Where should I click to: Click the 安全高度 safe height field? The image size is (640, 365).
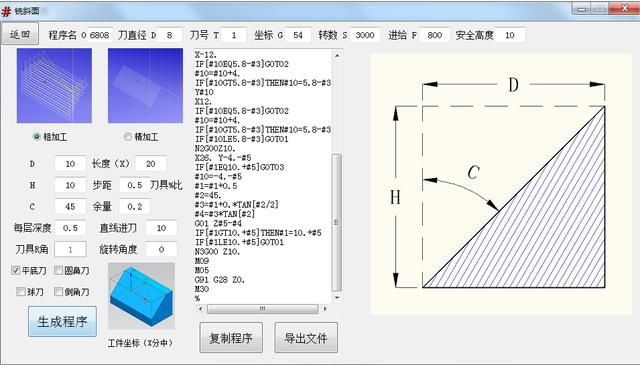click(x=510, y=35)
